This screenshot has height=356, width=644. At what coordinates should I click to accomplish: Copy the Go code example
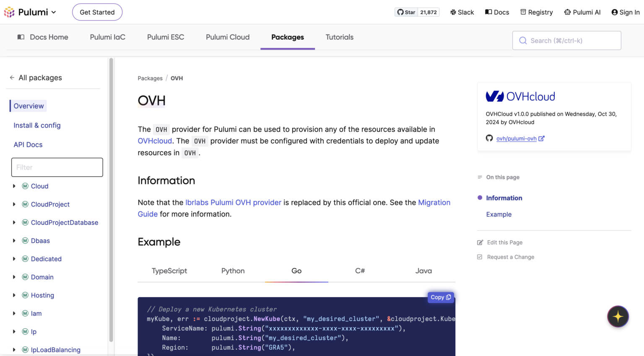coord(440,297)
